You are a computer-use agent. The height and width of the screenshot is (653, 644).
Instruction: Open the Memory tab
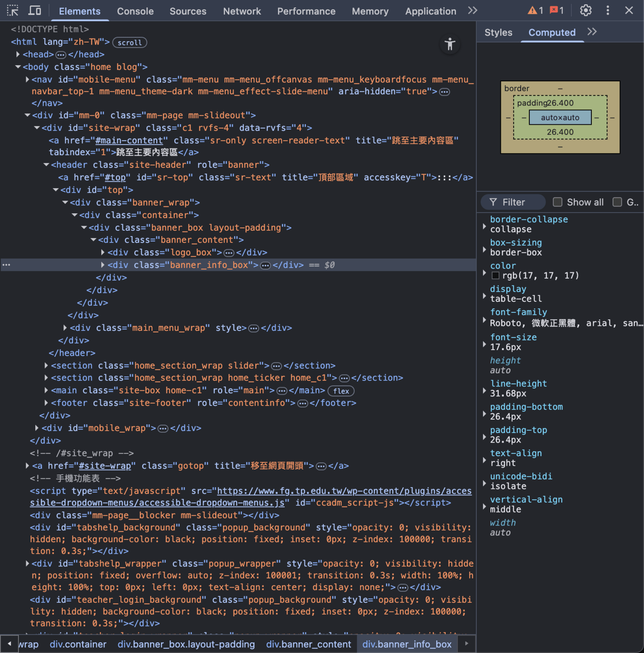point(370,11)
